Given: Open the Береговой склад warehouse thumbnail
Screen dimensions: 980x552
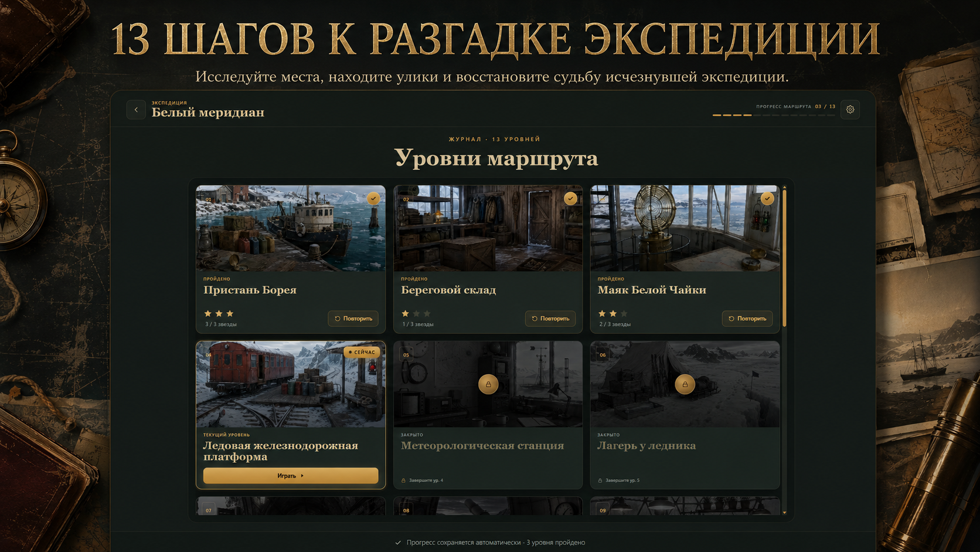Looking at the screenshot, I should [488, 228].
